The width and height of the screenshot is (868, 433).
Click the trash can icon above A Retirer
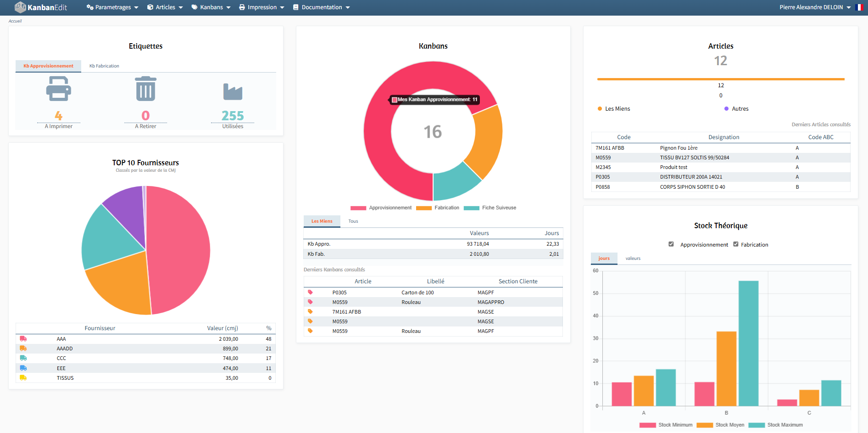pos(145,89)
